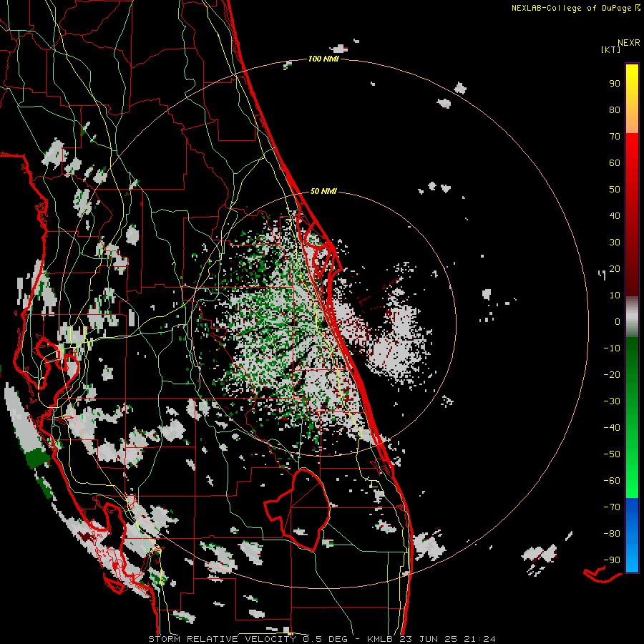
Task: Click the -30 value on velocity scale
Action: (612, 401)
